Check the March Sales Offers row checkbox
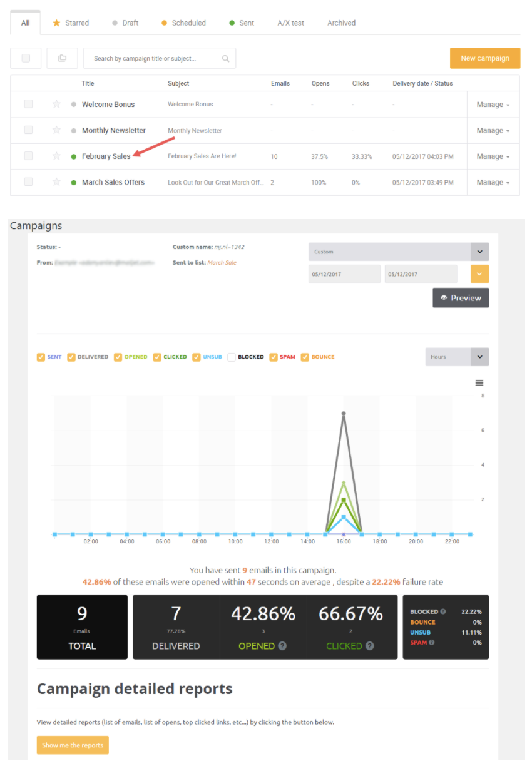Image resolution: width=532 pixels, height=761 pixels. point(28,181)
